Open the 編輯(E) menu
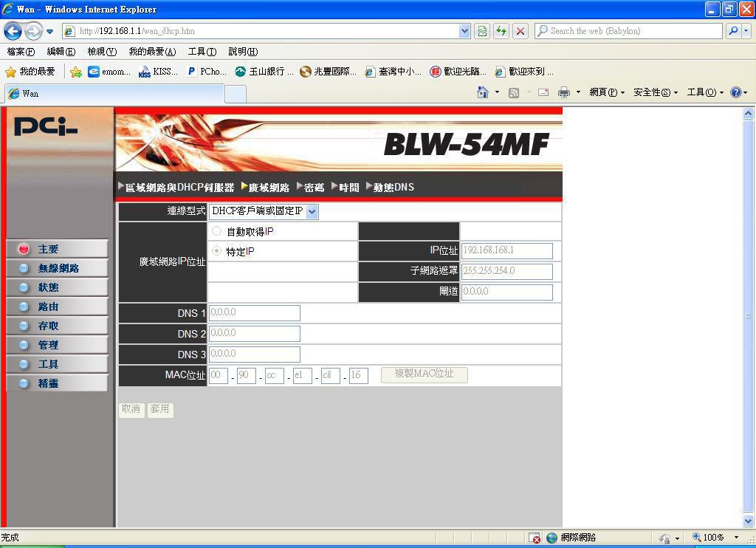This screenshot has width=756, height=548. click(61, 52)
